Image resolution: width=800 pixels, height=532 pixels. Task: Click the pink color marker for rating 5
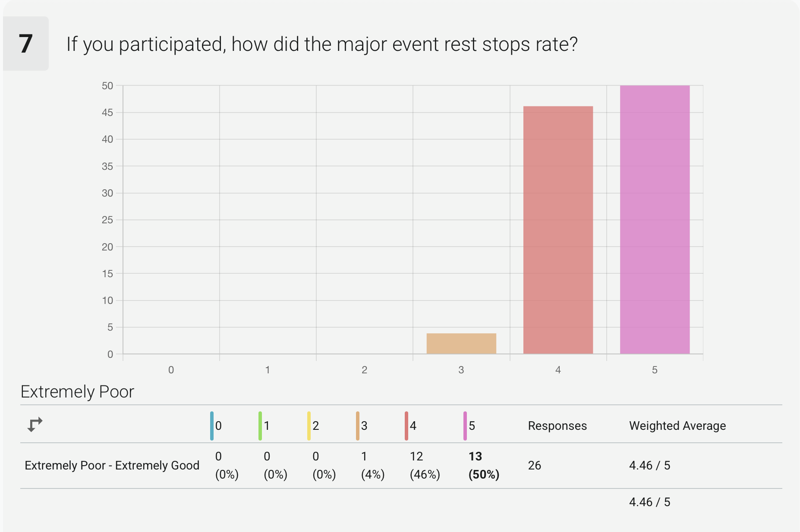point(465,426)
